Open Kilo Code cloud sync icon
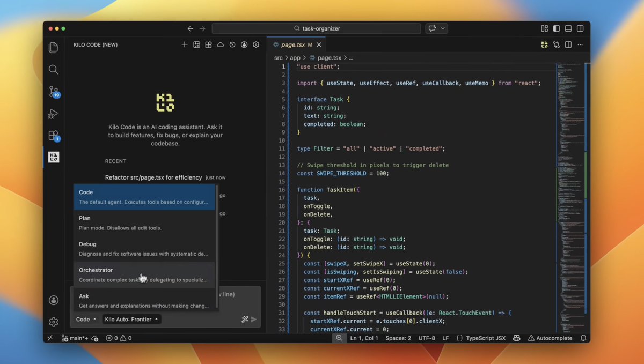The width and height of the screenshot is (644, 364). pos(220,44)
